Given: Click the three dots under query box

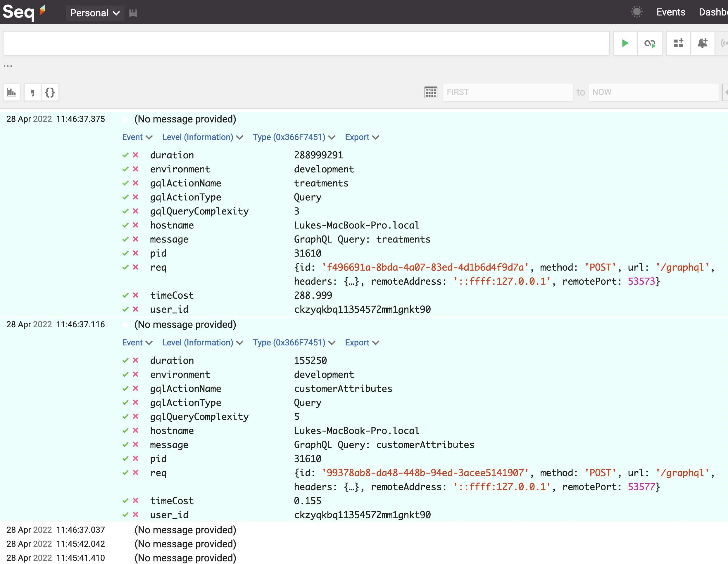Looking at the screenshot, I should pos(8,66).
